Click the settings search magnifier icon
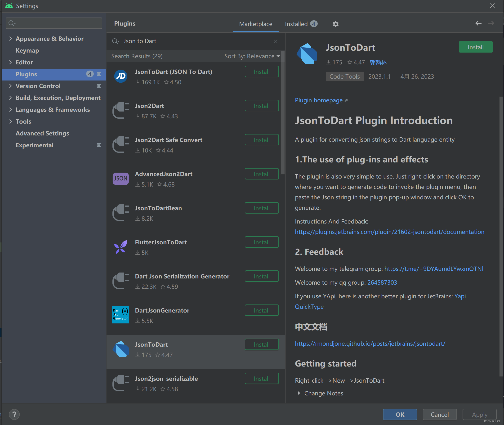The image size is (504, 425). (12, 23)
